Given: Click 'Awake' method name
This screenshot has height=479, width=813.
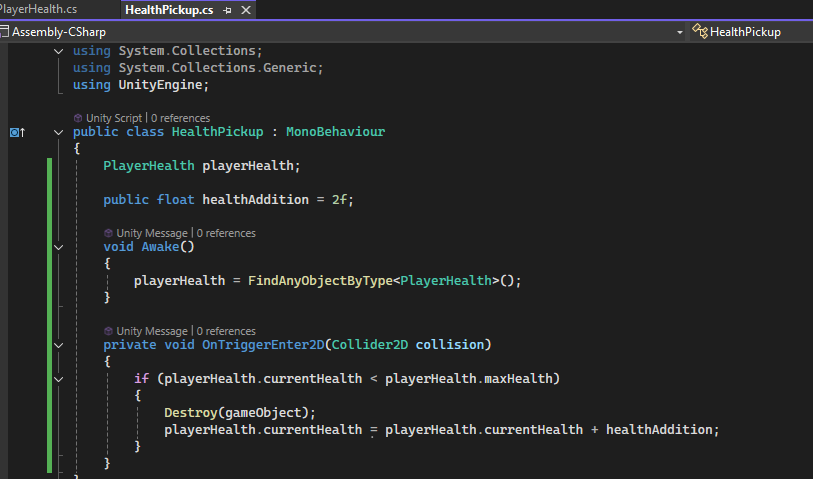Looking at the screenshot, I should (x=160, y=247).
